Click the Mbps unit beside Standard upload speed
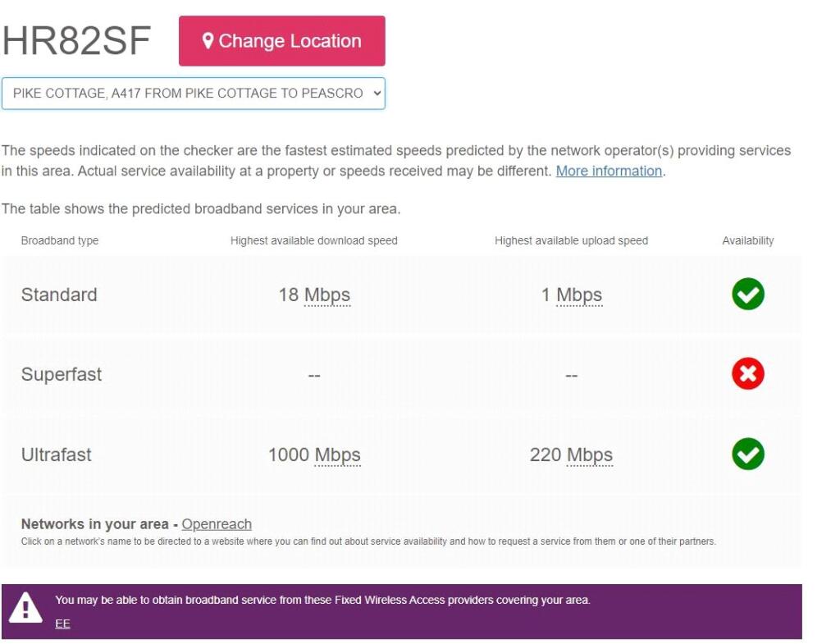Viewport: 840px width, 644px height. pos(579,295)
